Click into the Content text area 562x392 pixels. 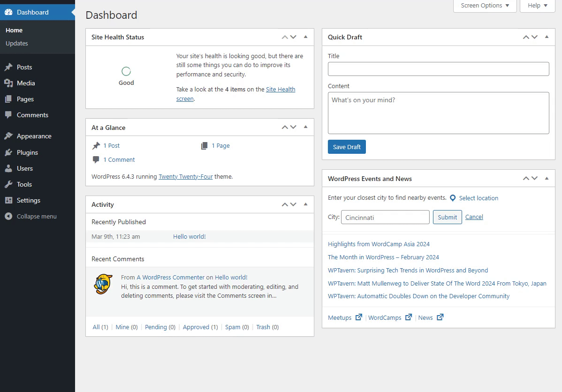click(x=438, y=113)
